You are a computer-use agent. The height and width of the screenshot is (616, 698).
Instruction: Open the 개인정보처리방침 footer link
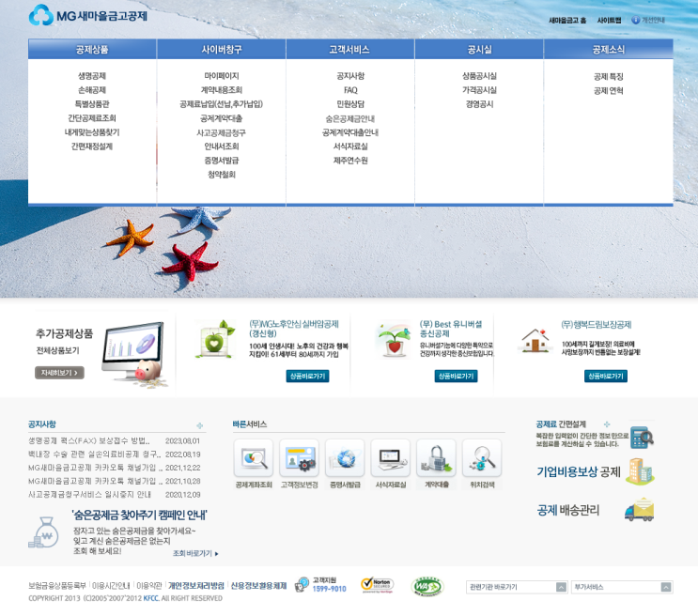click(195, 585)
